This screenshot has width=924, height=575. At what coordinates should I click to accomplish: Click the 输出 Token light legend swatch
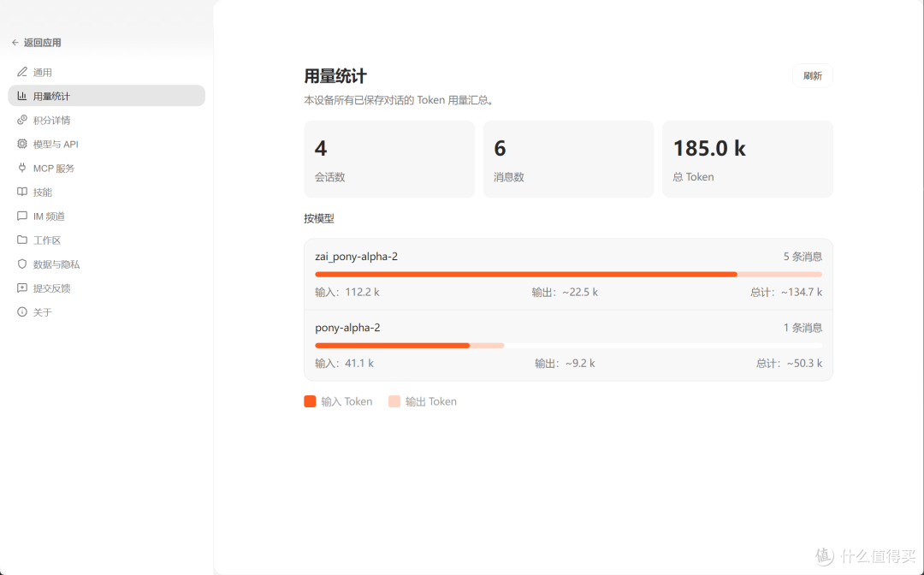click(x=394, y=401)
